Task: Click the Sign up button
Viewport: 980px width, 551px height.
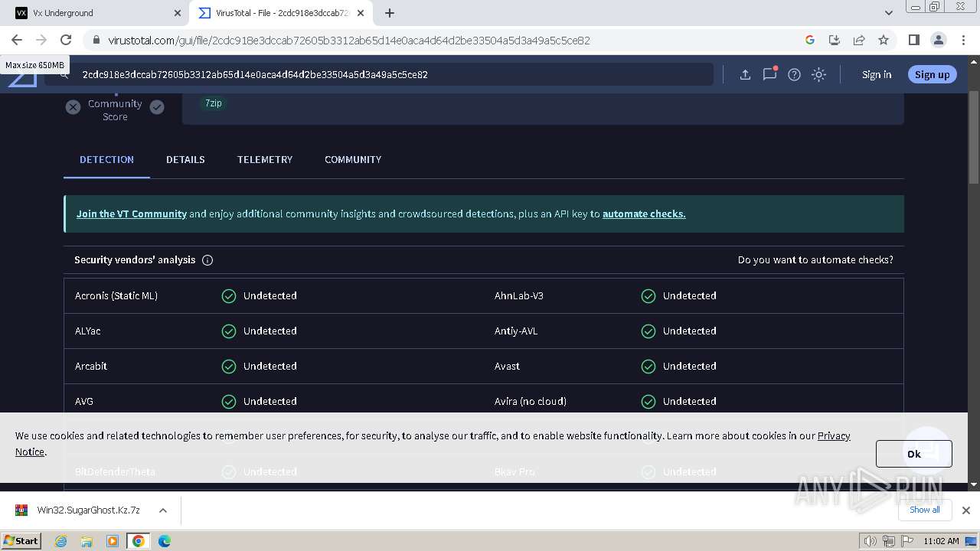Action: coord(932,74)
